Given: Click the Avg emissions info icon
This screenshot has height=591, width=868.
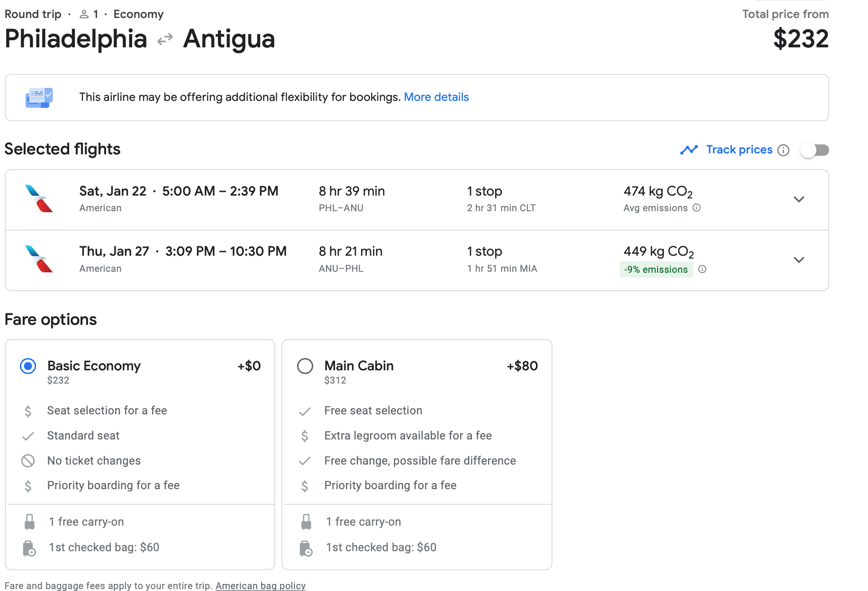Looking at the screenshot, I should point(696,208).
